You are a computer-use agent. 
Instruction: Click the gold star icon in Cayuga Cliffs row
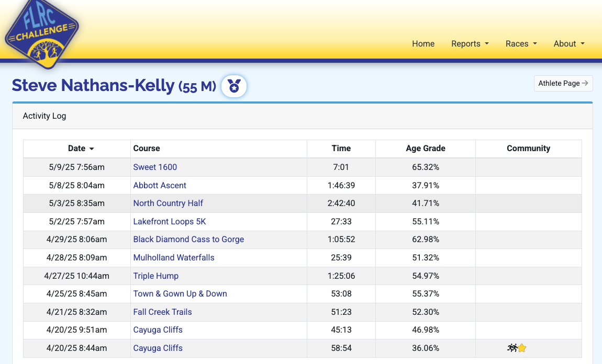pyautogui.click(x=522, y=348)
